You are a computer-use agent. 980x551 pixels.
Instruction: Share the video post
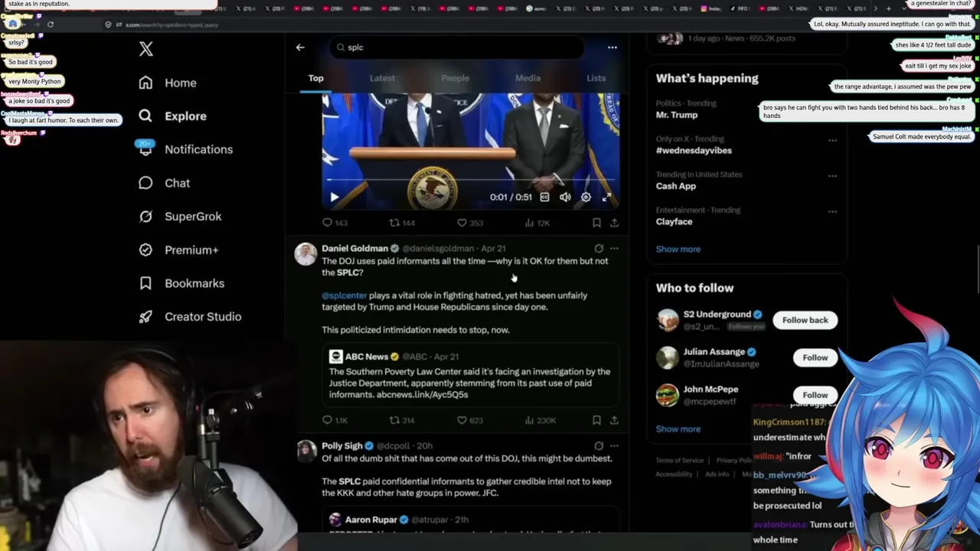[614, 223]
